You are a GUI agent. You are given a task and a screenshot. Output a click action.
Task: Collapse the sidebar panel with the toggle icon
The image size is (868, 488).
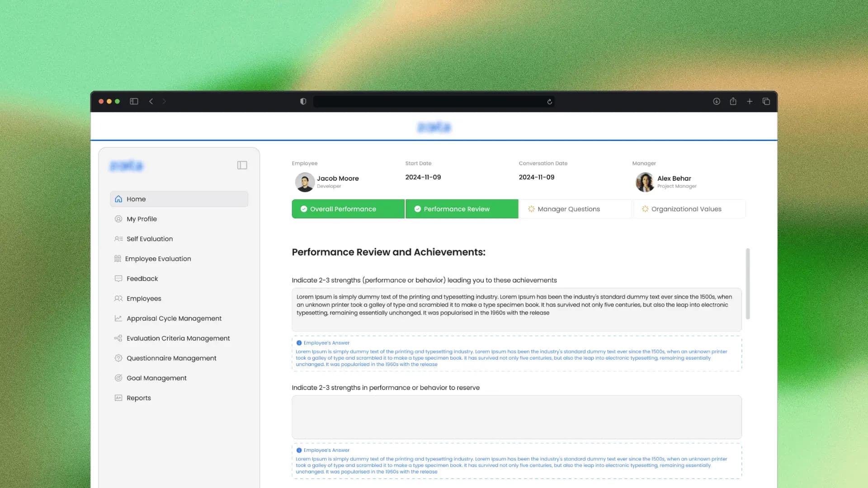pos(242,165)
